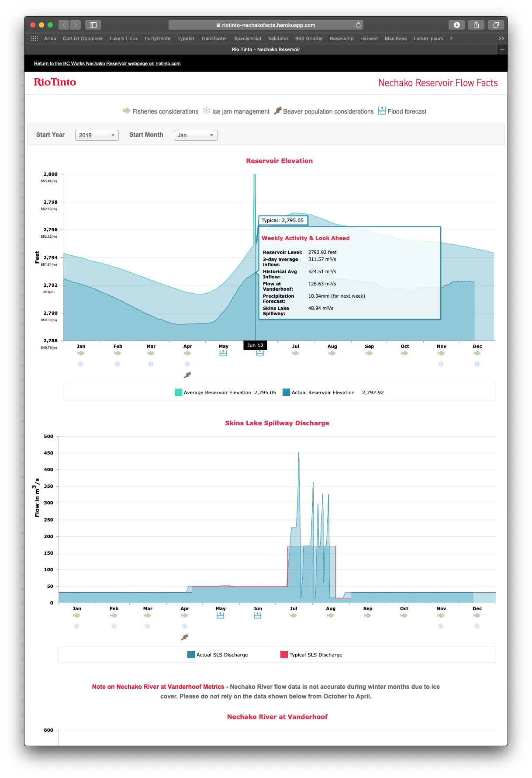Open the Start Month dropdown
The width and height of the screenshot is (532, 778).
[195, 135]
